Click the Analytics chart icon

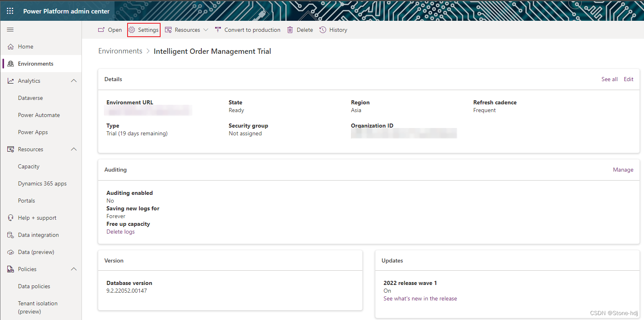coord(11,81)
